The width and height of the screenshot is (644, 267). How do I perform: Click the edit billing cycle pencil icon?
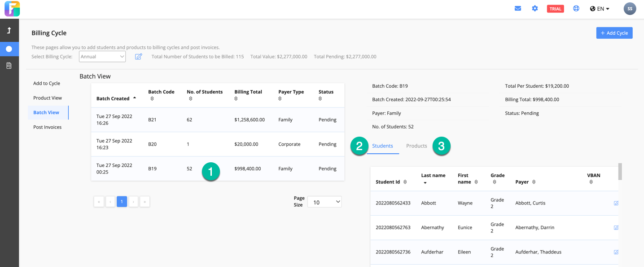[138, 57]
